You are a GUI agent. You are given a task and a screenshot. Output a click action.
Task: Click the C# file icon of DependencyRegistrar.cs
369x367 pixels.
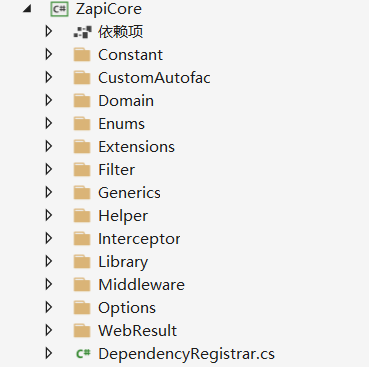(x=83, y=353)
